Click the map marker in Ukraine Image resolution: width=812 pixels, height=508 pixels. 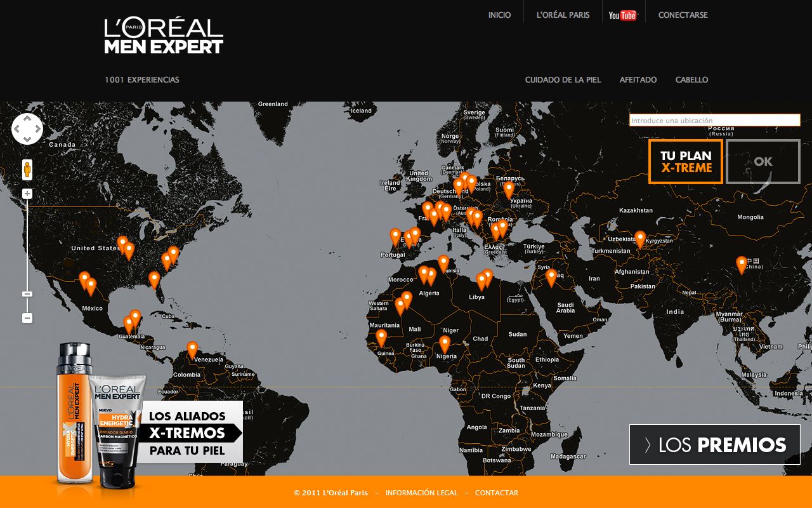pos(509,190)
